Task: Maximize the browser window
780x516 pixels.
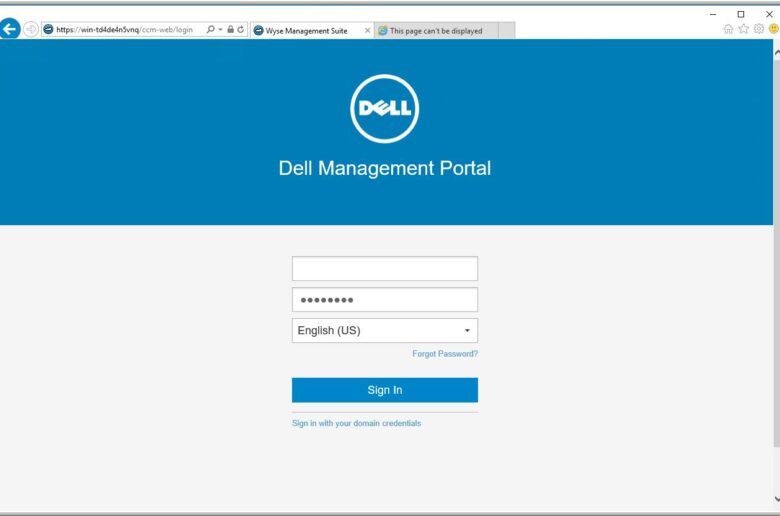Action: [741, 14]
